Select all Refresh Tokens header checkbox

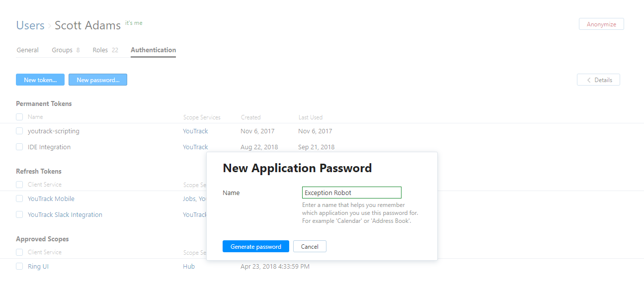point(19,185)
